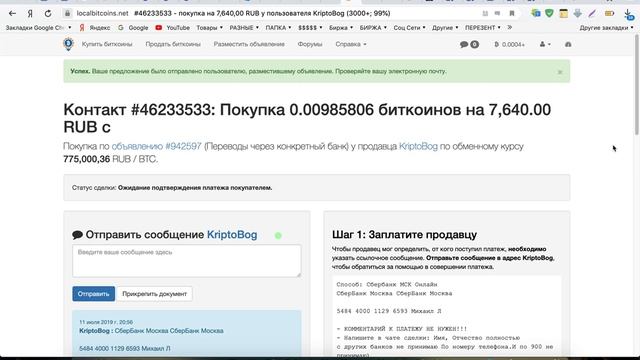Viewport: 640px width, 360px height.
Task: Expand the ПЕРЕЗЕНТ bookmarks folder
Action: pos(483,28)
